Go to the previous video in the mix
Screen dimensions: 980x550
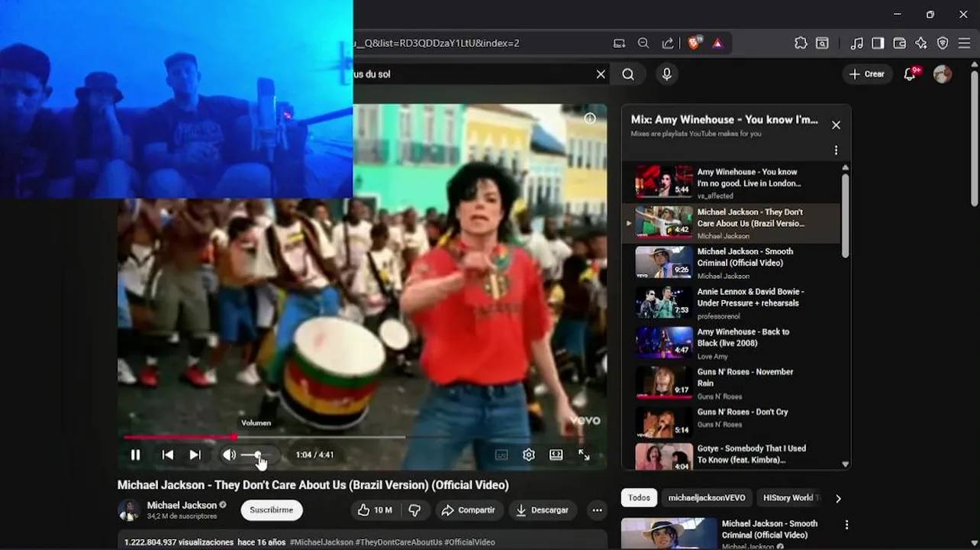pos(168,455)
